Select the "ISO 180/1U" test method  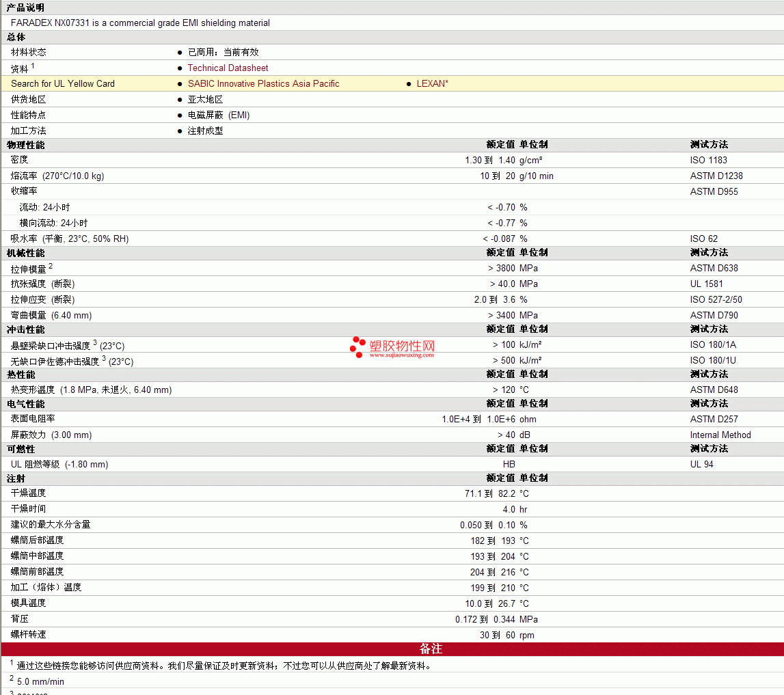click(x=713, y=360)
